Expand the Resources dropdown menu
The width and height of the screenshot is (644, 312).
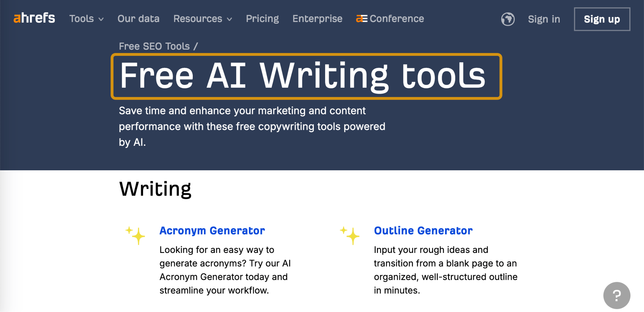tap(203, 19)
